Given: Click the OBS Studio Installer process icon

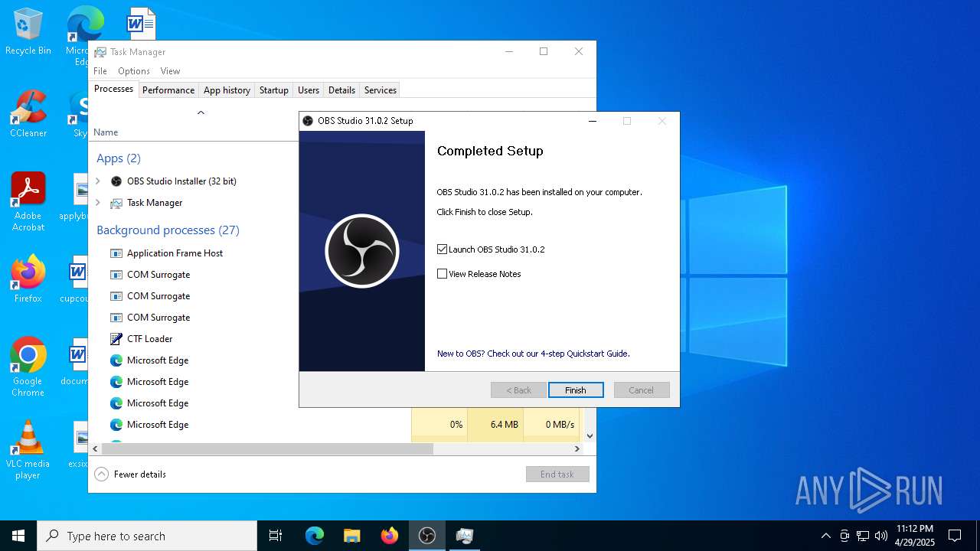Looking at the screenshot, I should [x=116, y=181].
